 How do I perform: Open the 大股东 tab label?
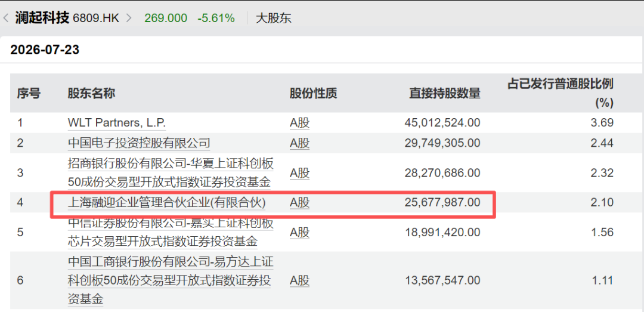click(x=274, y=18)
